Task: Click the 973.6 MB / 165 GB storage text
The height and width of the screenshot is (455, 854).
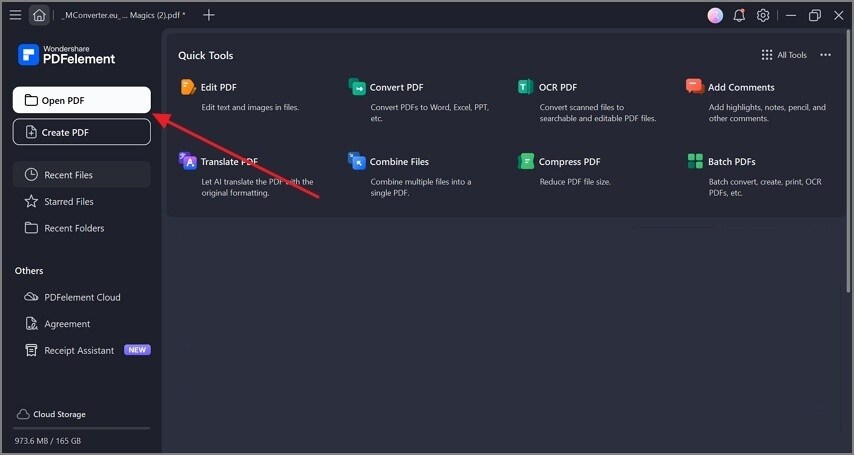Action: click(x=48, y=441)
